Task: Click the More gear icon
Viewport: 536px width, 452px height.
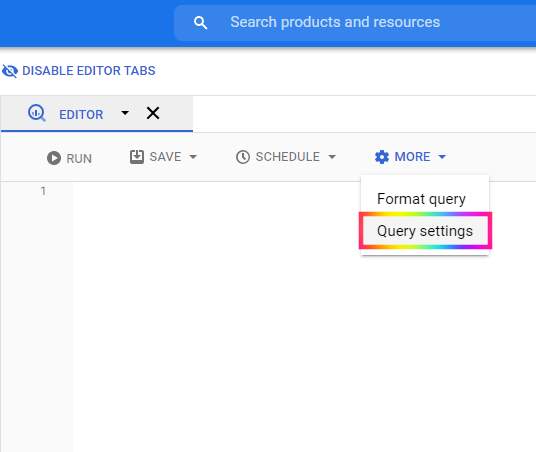Action: [381, 157]
